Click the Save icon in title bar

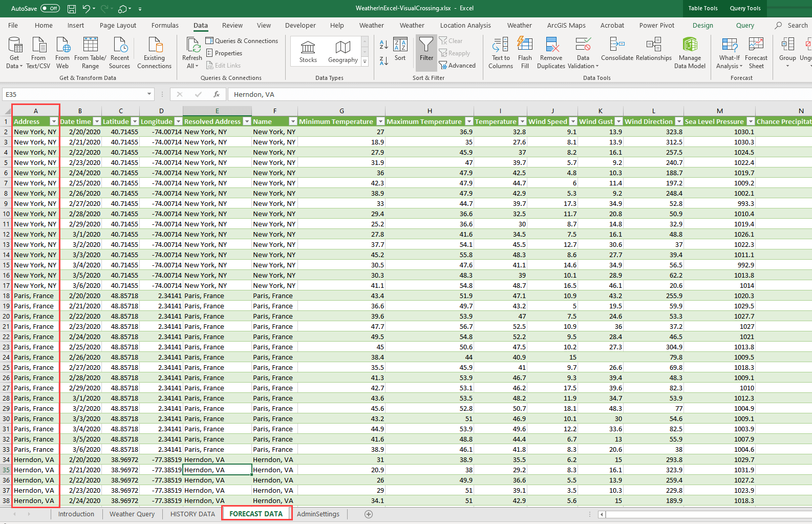tap(72, 9)
